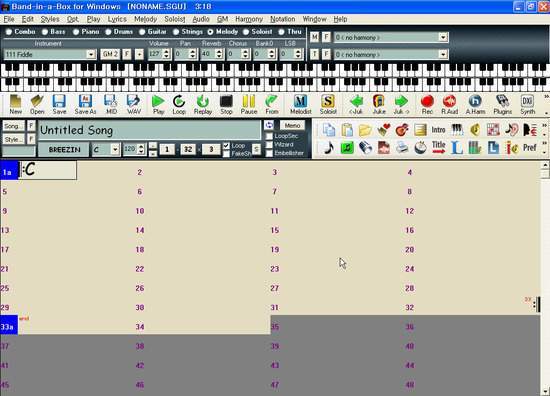This screenshot has width=550, height=396.
Task: Open the Pref preferences icon
Action: [x=530, y=148]
